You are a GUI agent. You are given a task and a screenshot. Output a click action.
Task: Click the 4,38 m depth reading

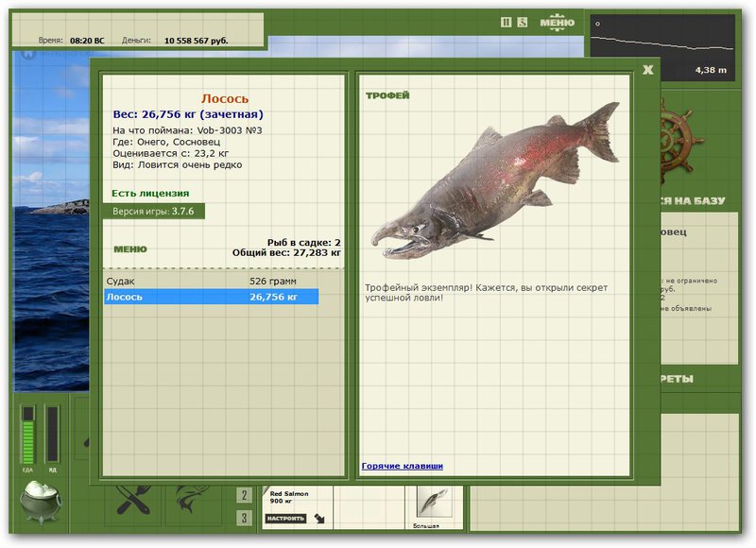[711, 70]
